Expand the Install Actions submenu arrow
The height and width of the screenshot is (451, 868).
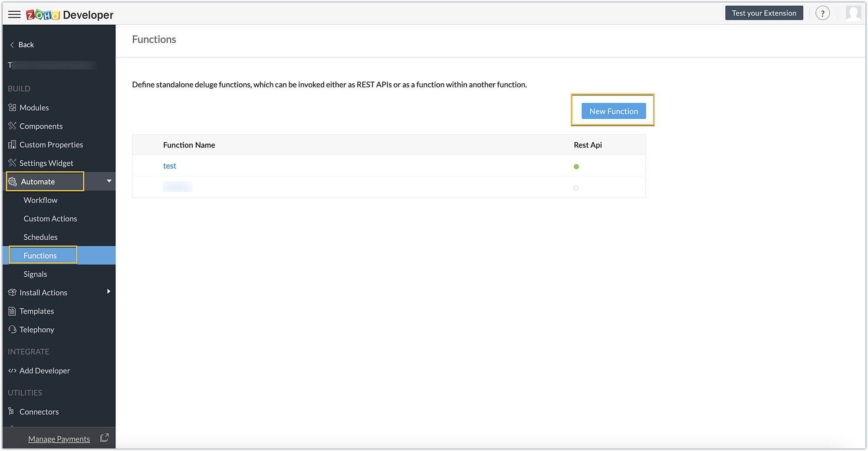point(108,291)
